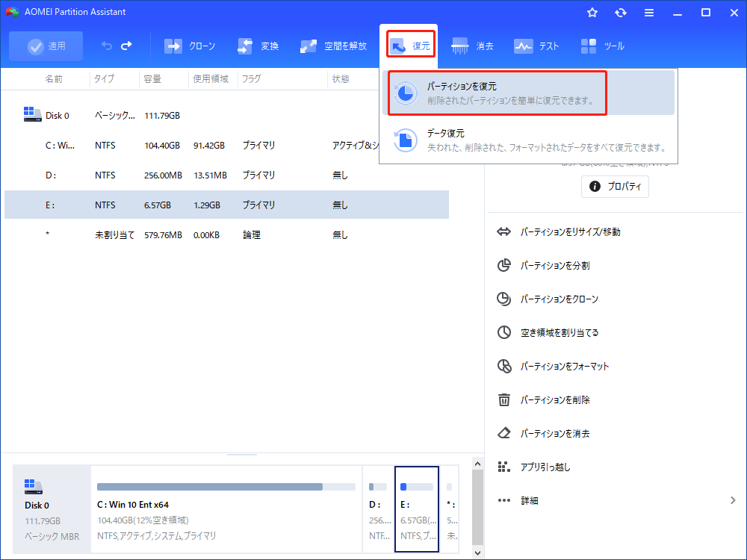Viewport: 747px width, 560px height.
Task: Select the E: partition row
Action: coord(227,205)
